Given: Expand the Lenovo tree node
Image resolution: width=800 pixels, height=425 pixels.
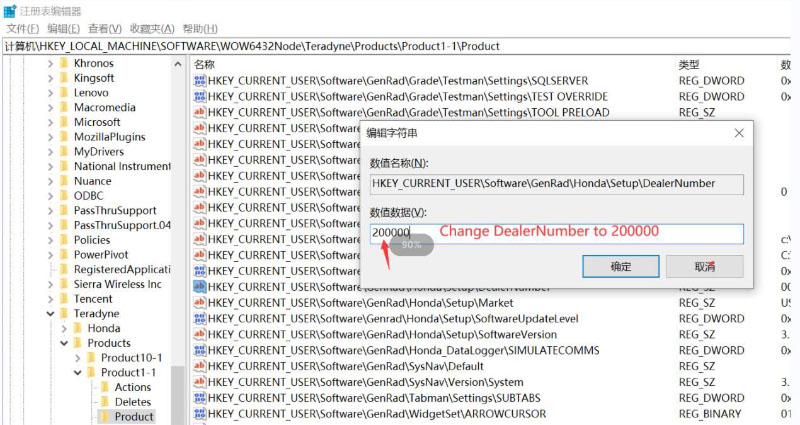Looking at the screenshot, I should pos(50,93).
